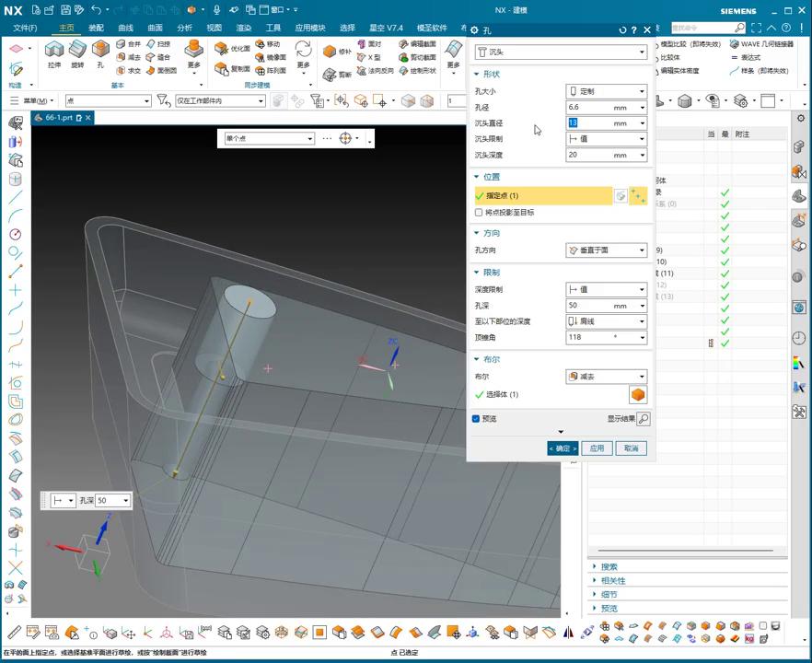812x663 pixels.
Task: Open the 布尔 减去 dropdown
Action: click(606, 377)
